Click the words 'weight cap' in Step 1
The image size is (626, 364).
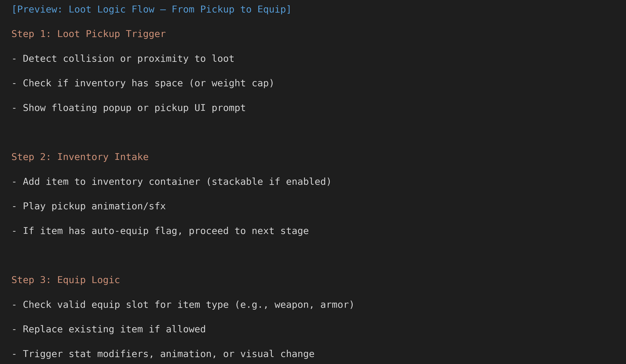tap(240, 83)
